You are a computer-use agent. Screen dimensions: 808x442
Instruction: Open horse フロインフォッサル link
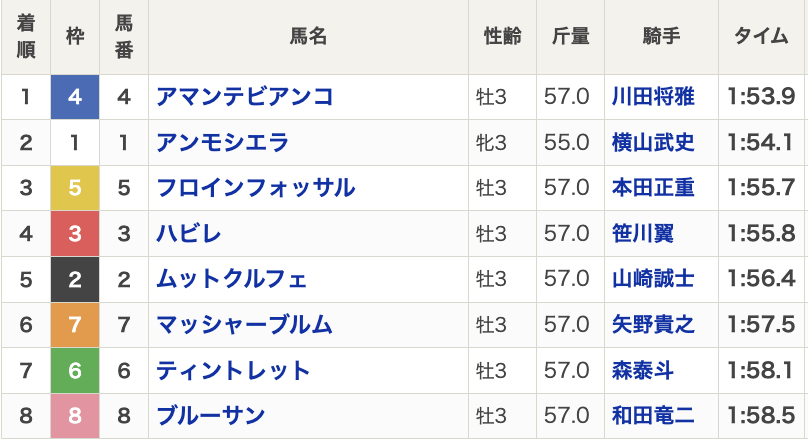(x=256, y=188)
